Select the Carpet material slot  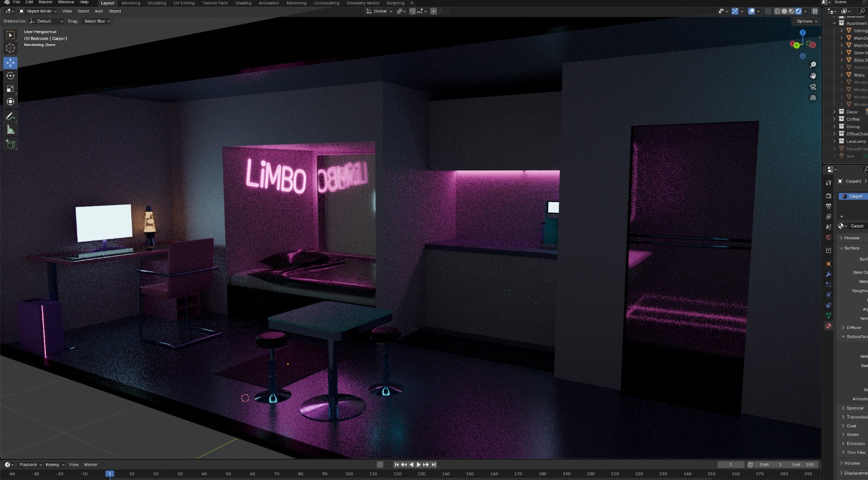[x=855, y=197]
